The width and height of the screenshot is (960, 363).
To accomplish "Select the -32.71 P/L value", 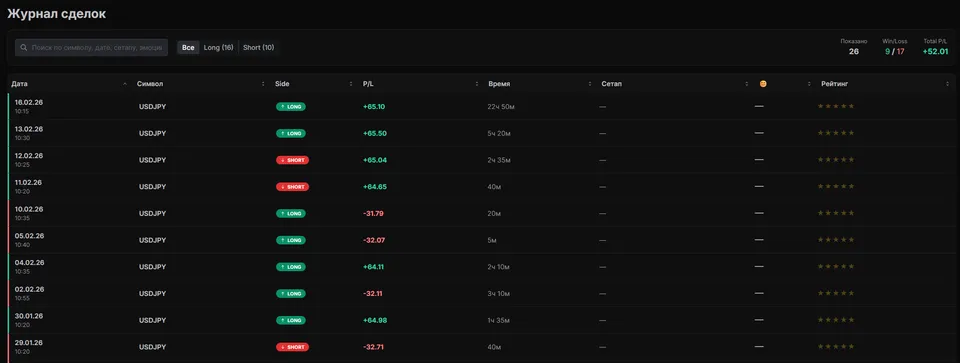I will coord(373,347).
